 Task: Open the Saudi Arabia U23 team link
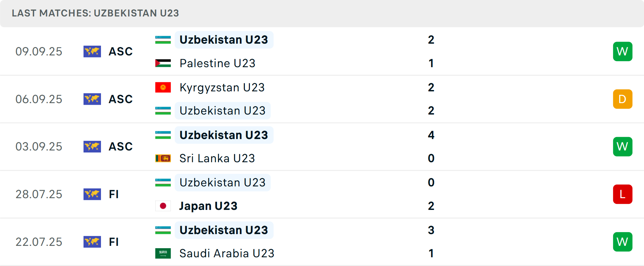(227, 253)
